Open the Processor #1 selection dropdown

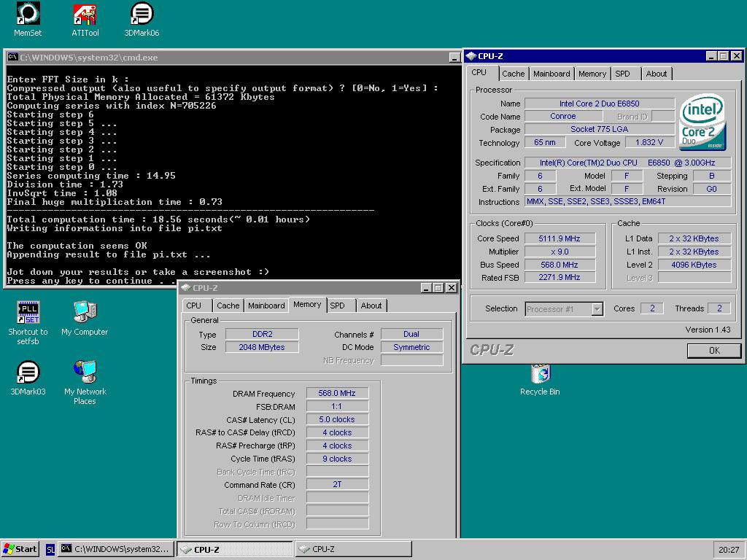click(x=564, y=309)
